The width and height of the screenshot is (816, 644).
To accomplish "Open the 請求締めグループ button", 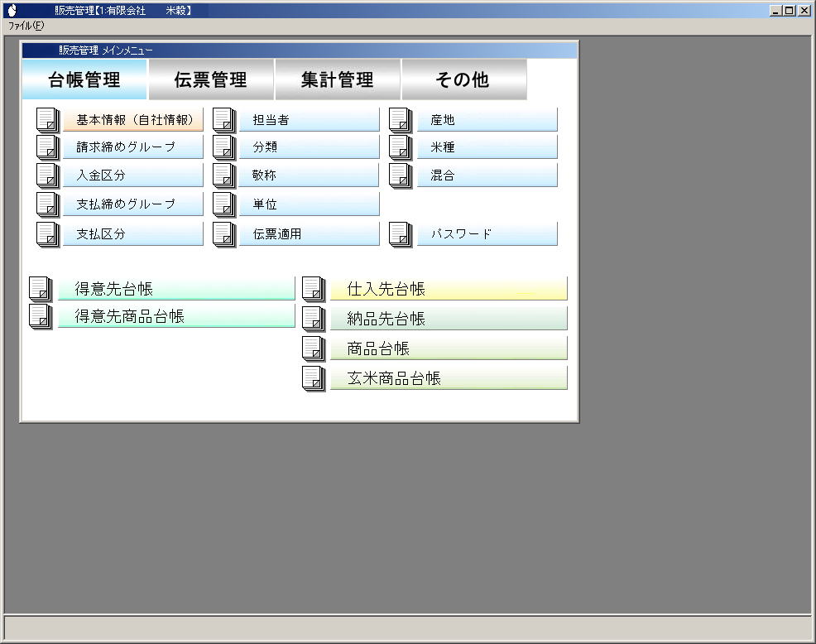I will (x=132, y=147).
